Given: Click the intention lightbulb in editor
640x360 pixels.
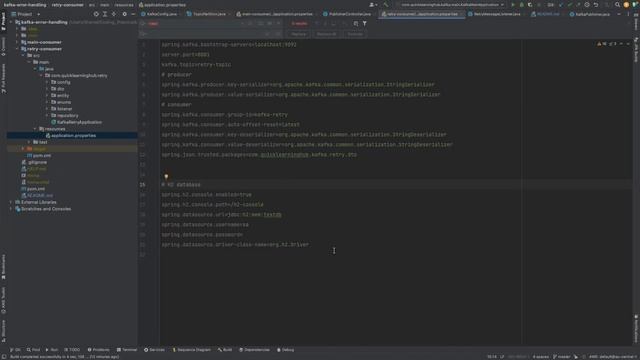Looking at the screenshot, I should [166, 177].
